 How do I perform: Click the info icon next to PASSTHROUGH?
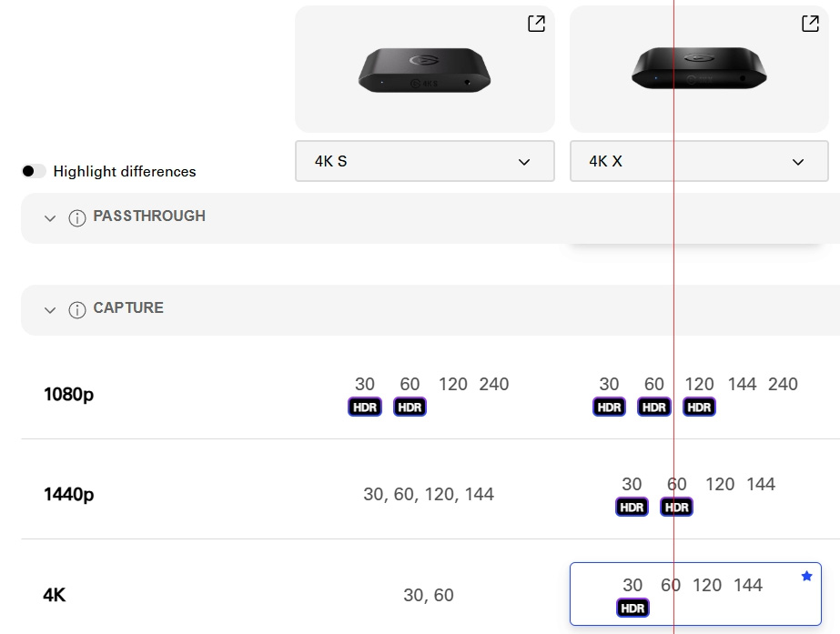tap(77, 218)
